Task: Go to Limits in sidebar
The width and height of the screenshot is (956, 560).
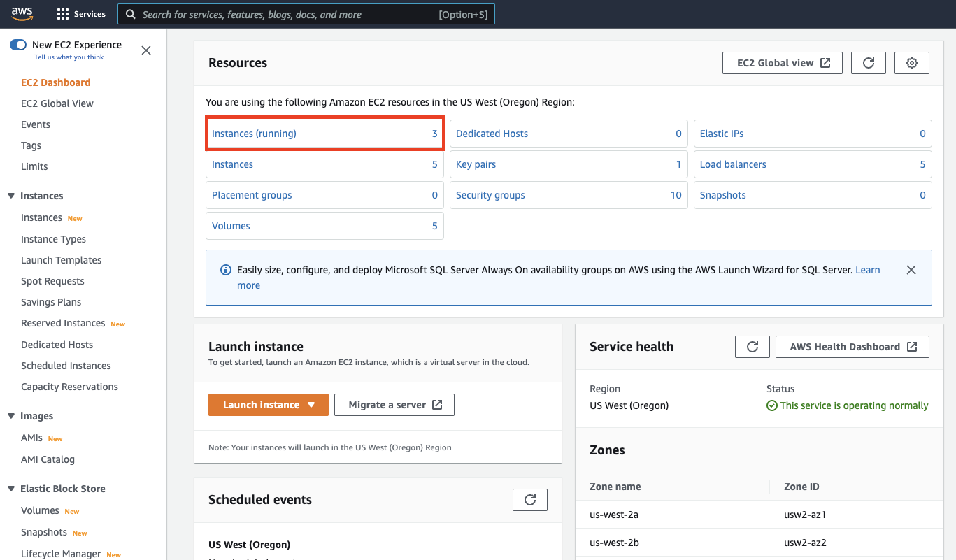Action: point(34,166)
